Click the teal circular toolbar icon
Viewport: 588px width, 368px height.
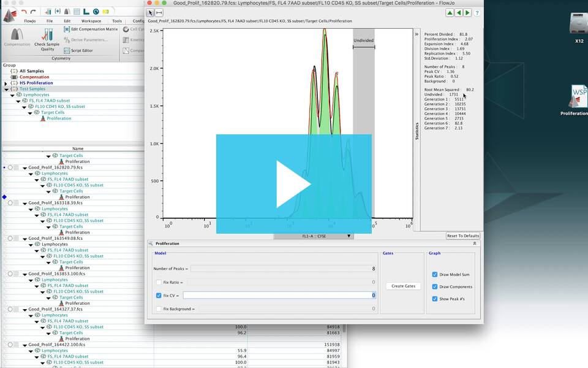(96, 12)
